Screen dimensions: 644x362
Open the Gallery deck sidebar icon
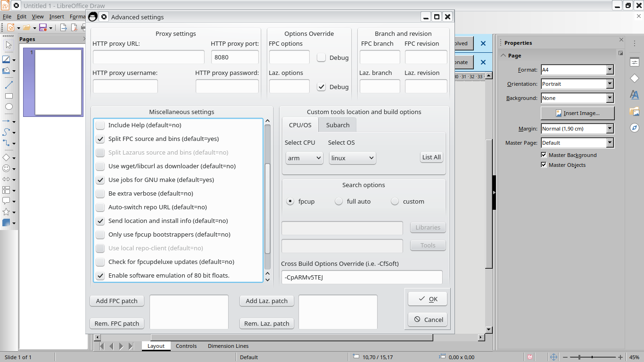tap(635, 111)
